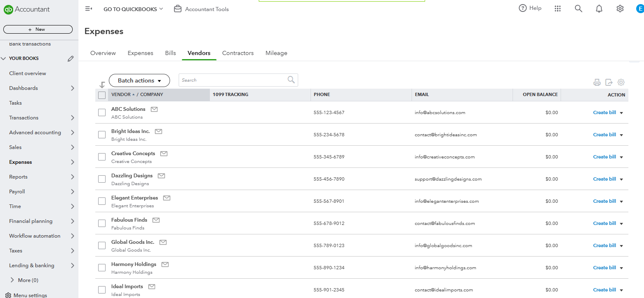Click email info@globalgoodsinc.com
The height and width of the screenshot is (298, 644).
tap(444, 245)
